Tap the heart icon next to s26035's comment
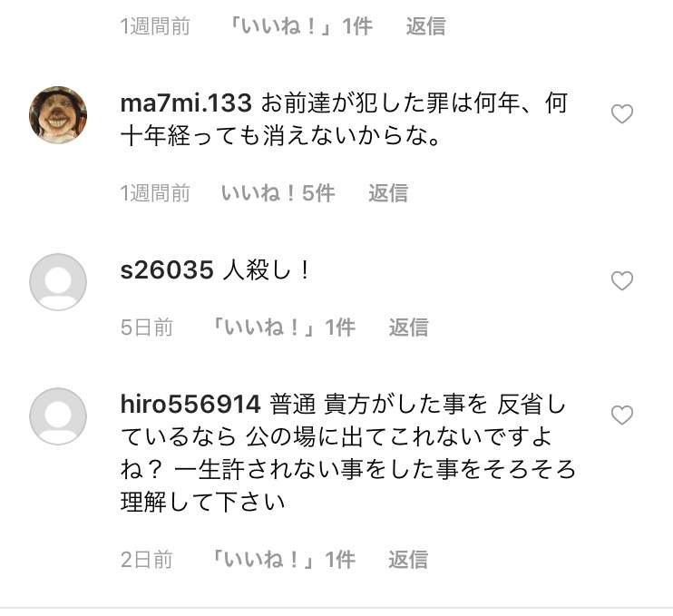This screenshot has height=616, width=673. point(622,281)
